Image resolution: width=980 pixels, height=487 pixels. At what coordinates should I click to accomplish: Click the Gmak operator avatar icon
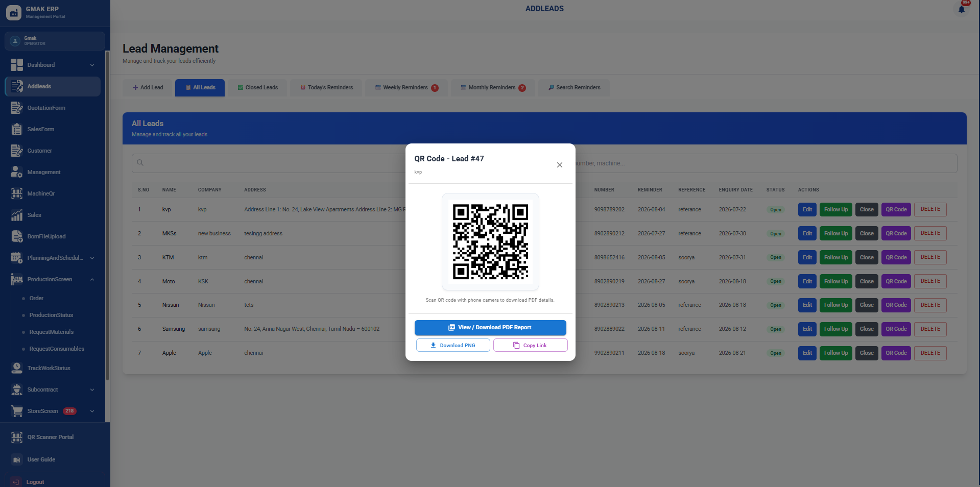15,41
